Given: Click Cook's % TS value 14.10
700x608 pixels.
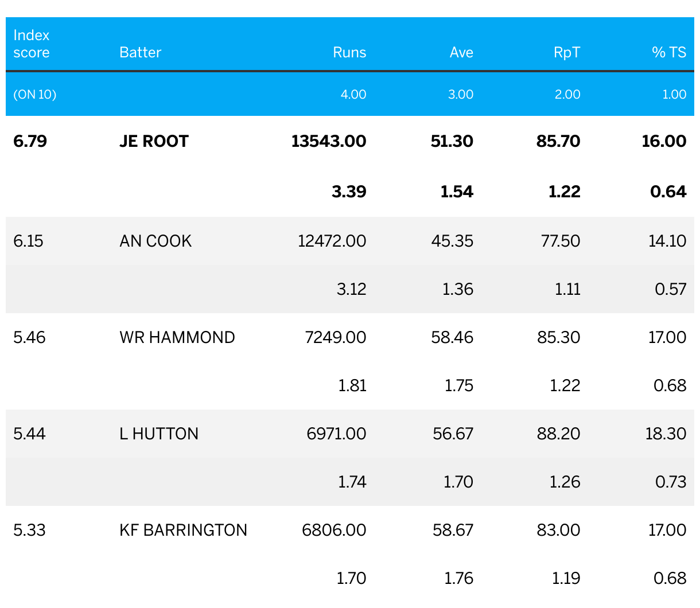Looking at the screenshot, I should click(667, 241).
